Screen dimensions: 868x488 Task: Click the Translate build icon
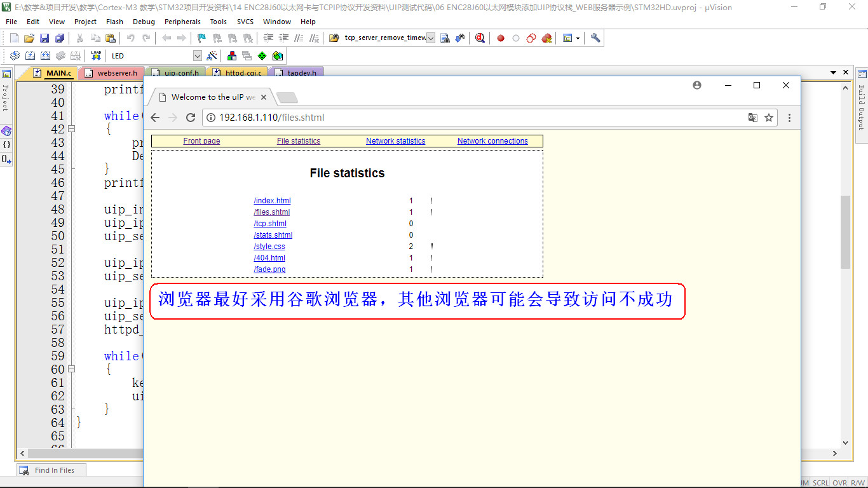(x=14, y=56)
